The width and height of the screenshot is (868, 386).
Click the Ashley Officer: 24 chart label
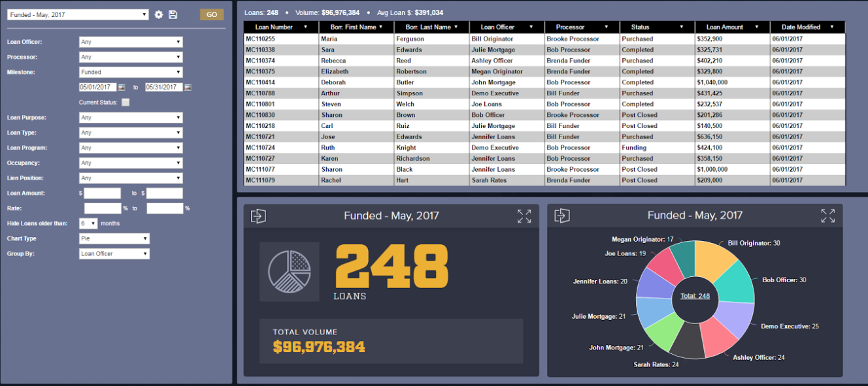(x=759, y=357)
